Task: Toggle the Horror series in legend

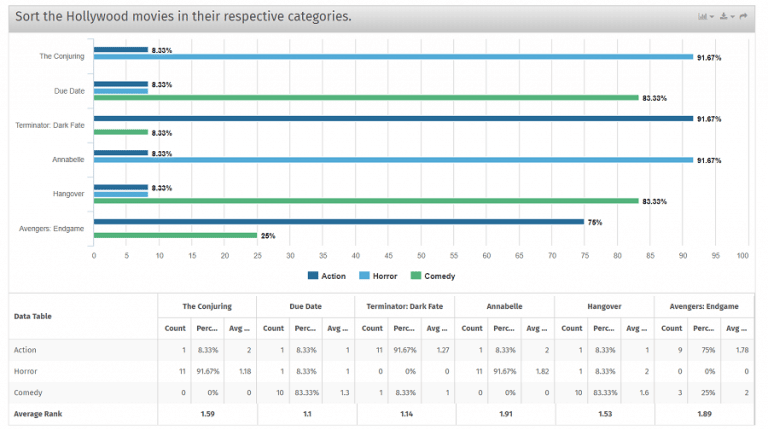Action: click(378, 276)
